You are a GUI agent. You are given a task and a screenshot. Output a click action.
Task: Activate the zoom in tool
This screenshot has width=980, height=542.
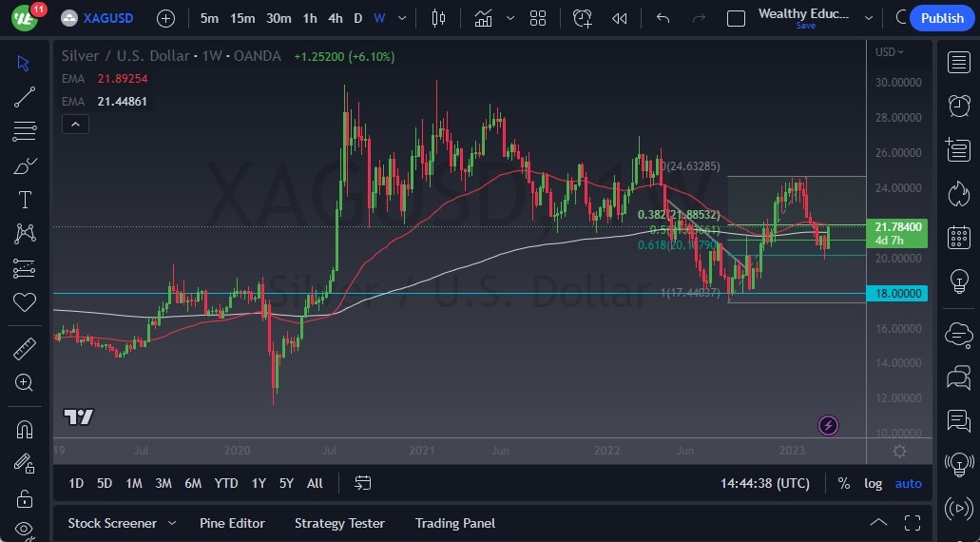tap(25, 382)
